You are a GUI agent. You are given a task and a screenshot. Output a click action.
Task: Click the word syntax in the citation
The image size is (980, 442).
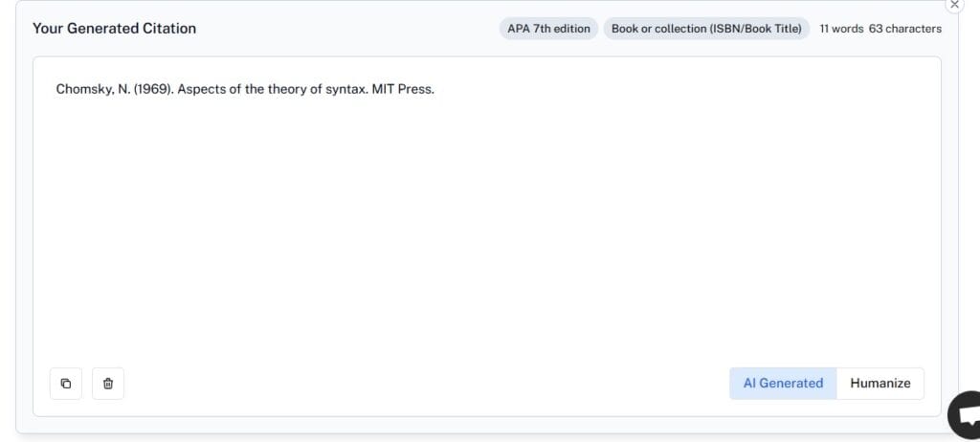pyautogui.click(x=345, y=90)
